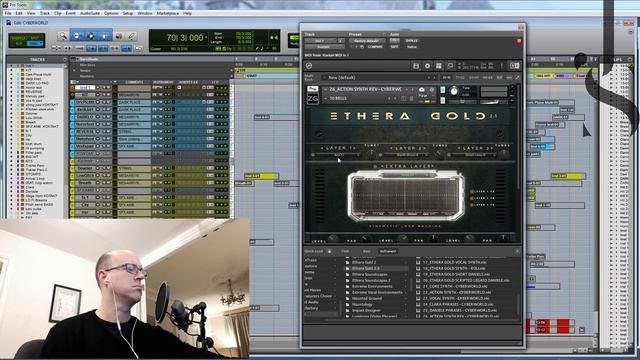
Task: Toggle visibility of DARK LO PAD track in list
Action: coord(11,83)
